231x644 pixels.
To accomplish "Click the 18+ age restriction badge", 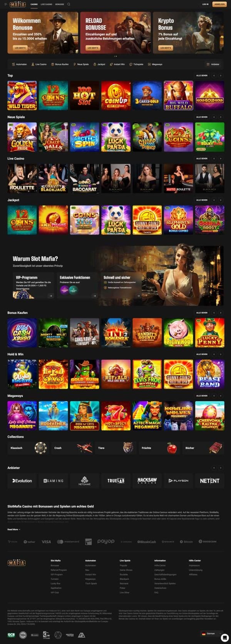I will (x=23, y=635).
